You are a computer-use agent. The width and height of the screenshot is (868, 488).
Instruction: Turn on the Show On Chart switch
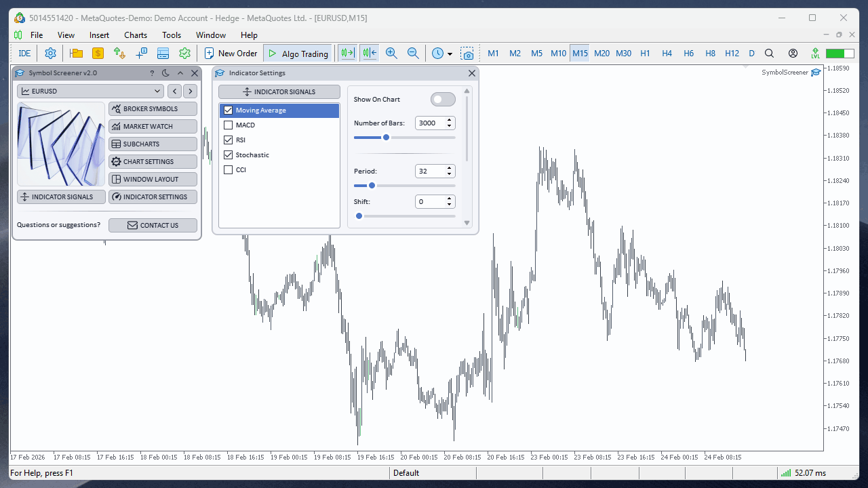[442, 99]
